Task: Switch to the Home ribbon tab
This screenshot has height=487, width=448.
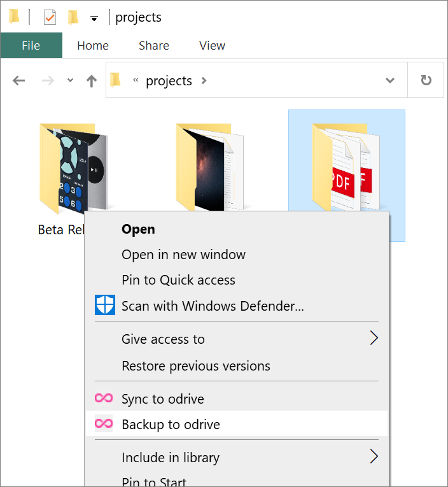Action: point(93,46)
